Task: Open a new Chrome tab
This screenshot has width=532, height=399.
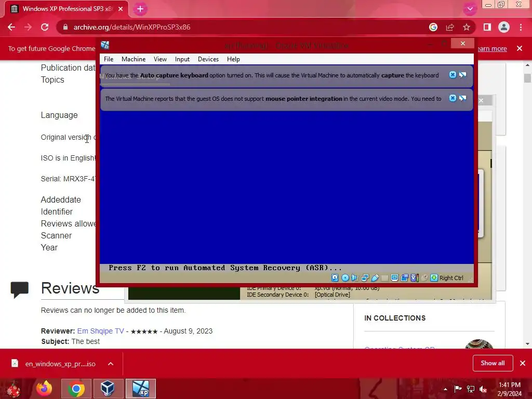Action: pyautogui.click(x=140, y=9)
